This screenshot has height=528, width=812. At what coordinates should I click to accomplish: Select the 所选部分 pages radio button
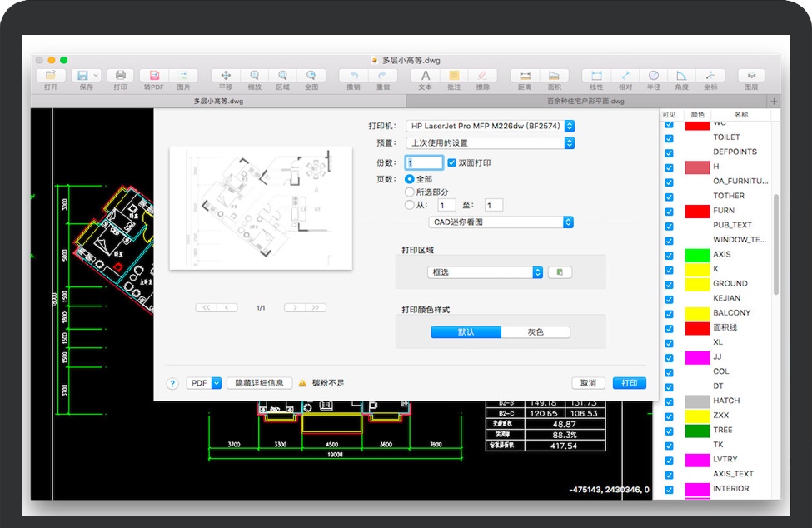409,192
